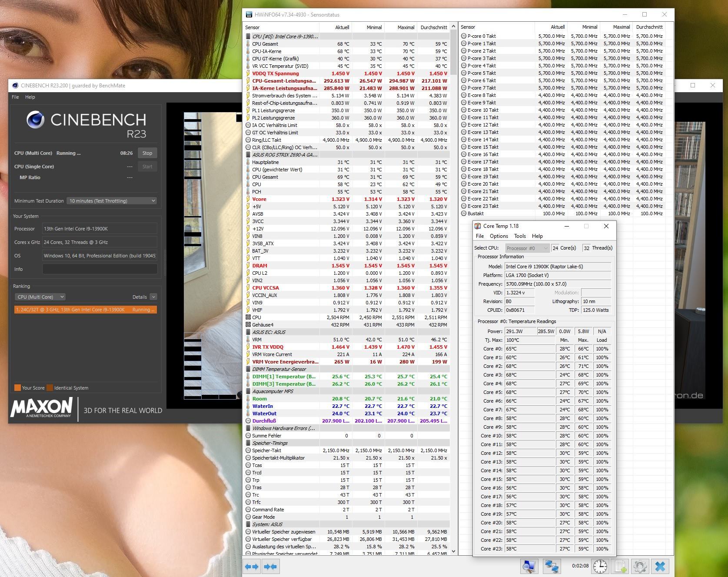Click the HWiNFO collapse columns arrows icon
The width and height of the screenshot is (728, 577).
(x=270, y=566)
